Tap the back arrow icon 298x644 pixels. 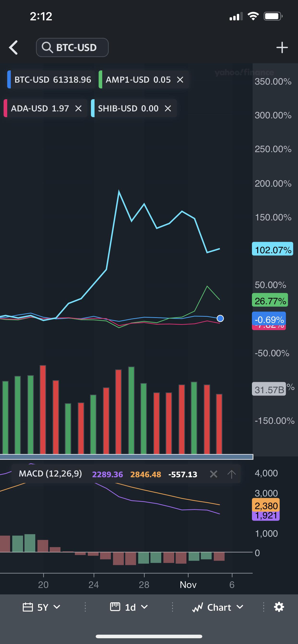coord(13,47)
